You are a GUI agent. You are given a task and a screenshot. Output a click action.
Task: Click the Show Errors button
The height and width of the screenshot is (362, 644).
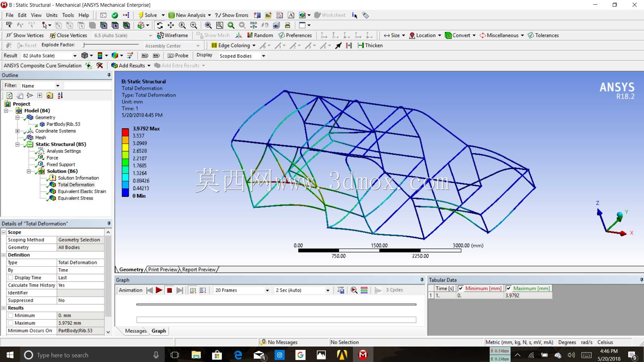tap(232, 15)
